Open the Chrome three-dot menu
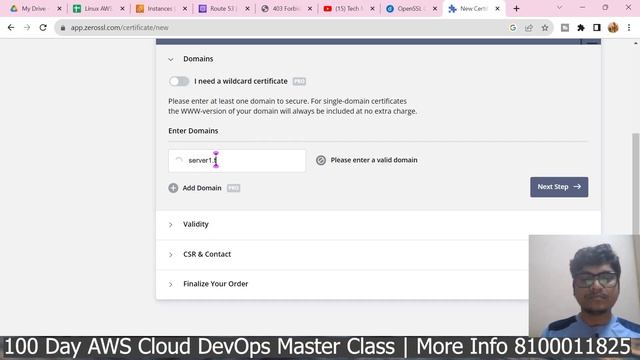640x360 pixels. [629, 28]
